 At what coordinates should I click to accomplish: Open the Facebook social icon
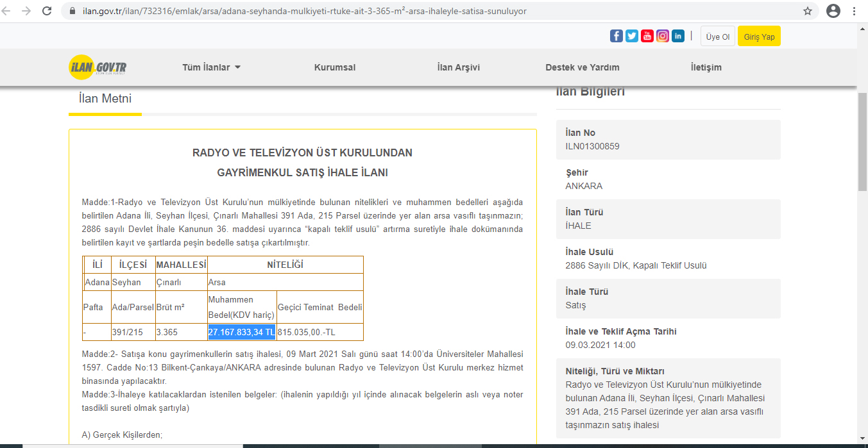pyautogui.click(x=616, y=37)
